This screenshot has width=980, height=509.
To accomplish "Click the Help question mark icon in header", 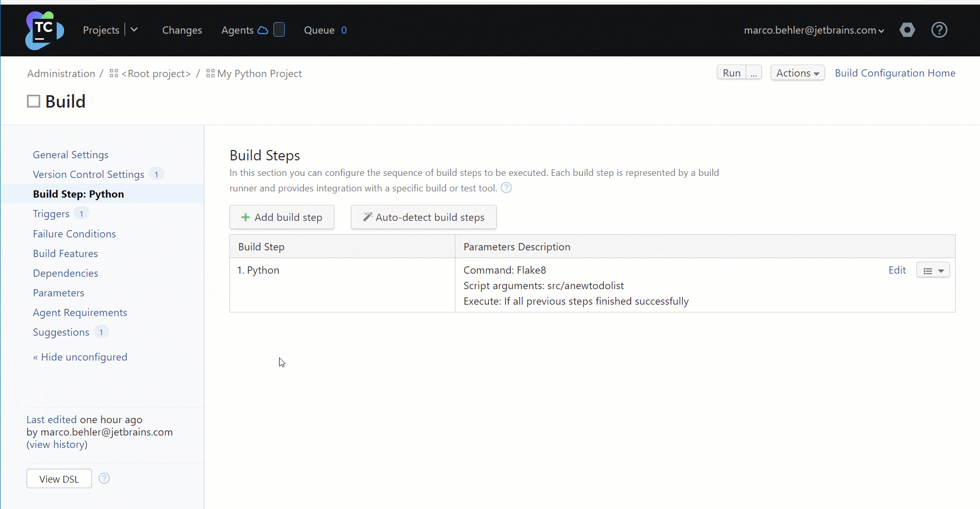I will tap(939, 30).
